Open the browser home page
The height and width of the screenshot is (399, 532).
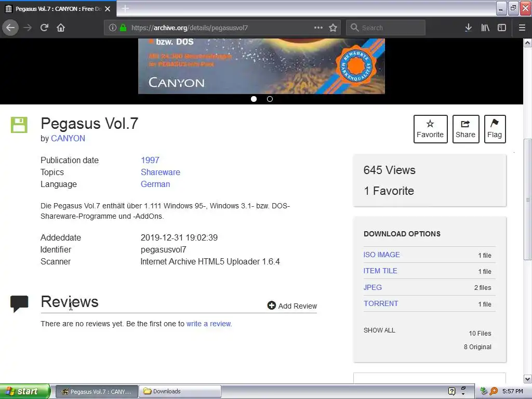(61, 28)
